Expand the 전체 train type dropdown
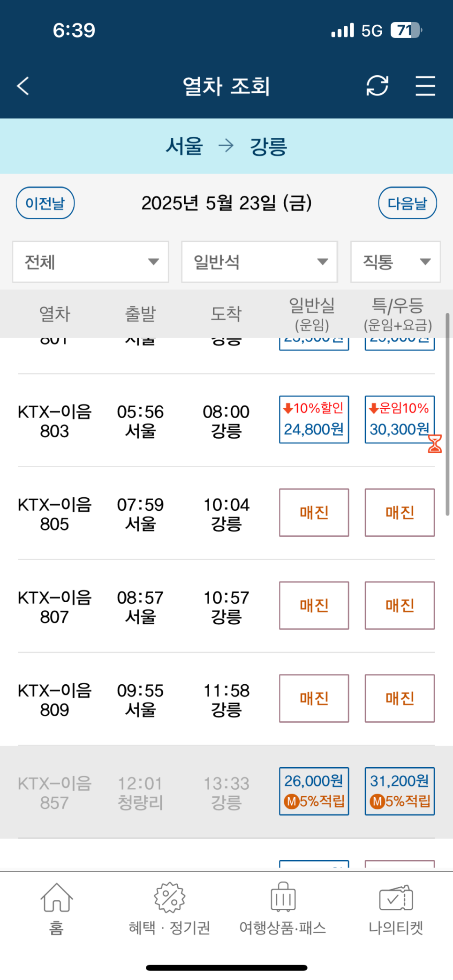The image size is (453, 980). 91,262
